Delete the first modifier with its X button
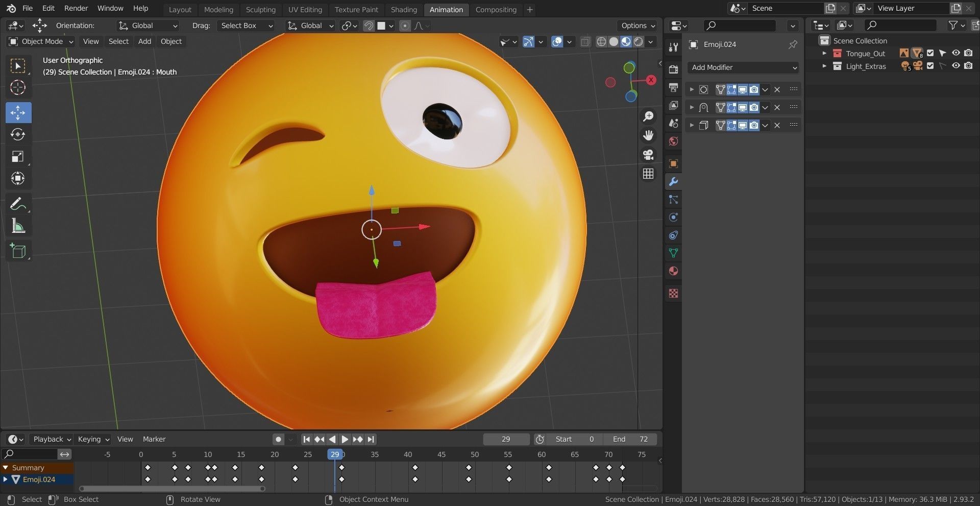 click(777, 89)
